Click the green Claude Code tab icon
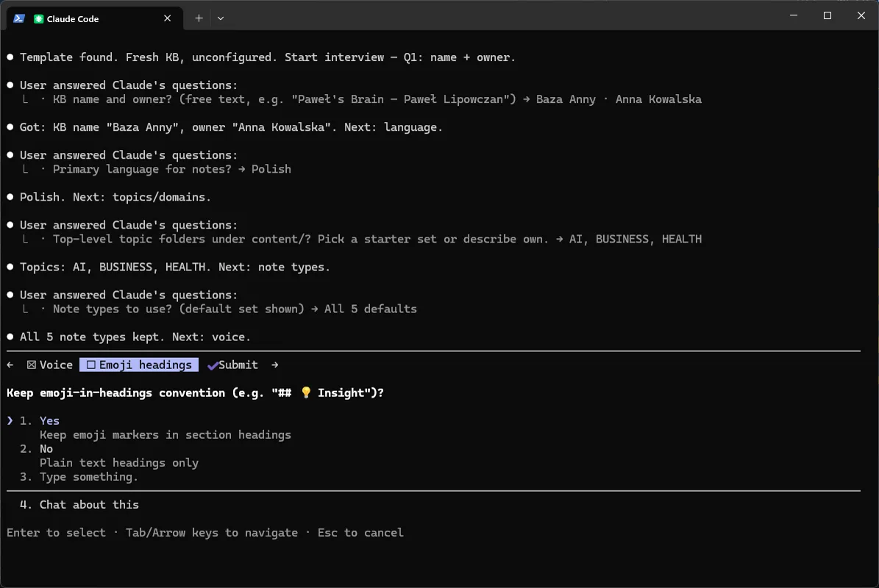 (x=39, y=19)
